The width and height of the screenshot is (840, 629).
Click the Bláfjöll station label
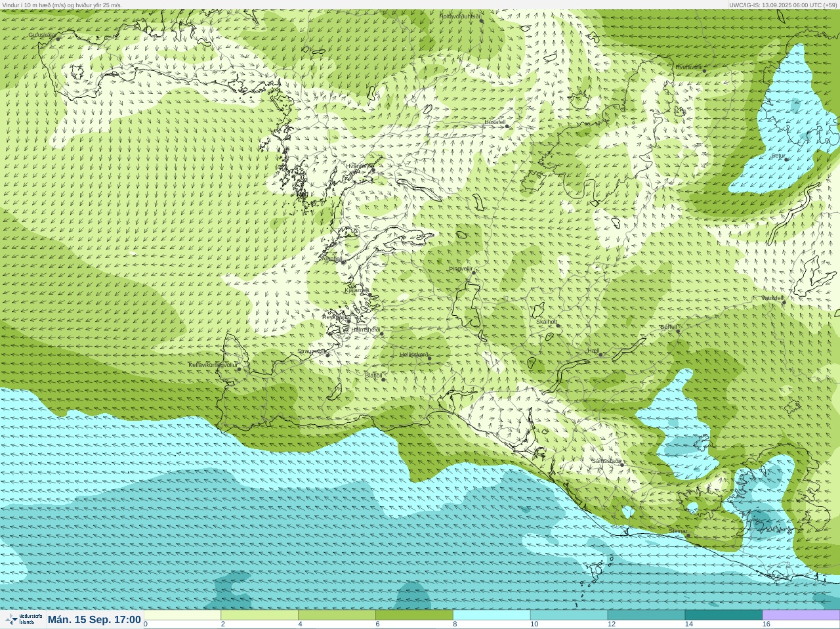tap(373, 376)
